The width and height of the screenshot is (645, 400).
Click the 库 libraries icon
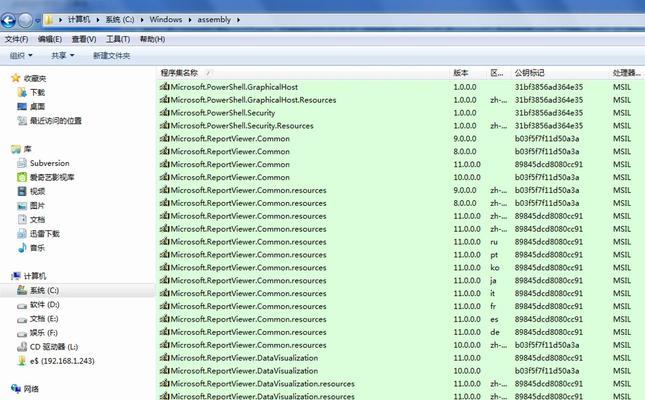[16, 149]
